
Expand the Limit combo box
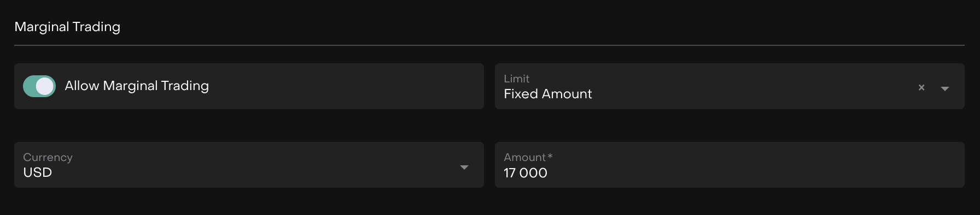coord(730,86)
